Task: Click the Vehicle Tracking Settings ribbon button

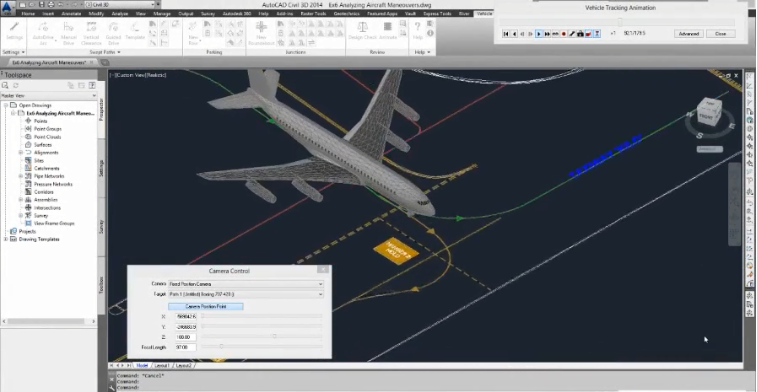Action: click(14, 31)
